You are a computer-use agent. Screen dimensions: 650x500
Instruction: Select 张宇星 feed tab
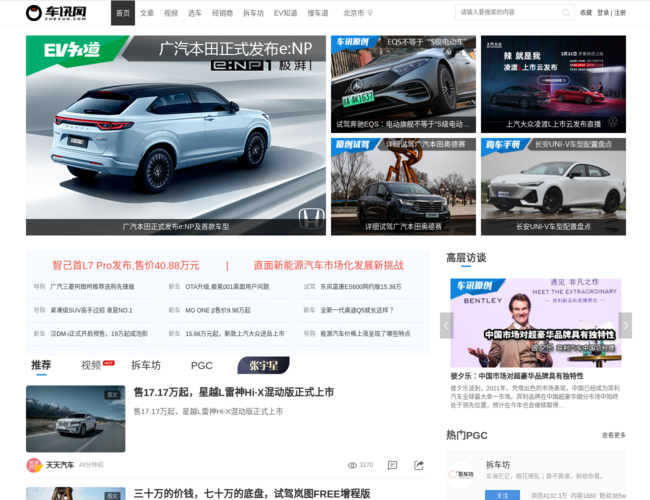264,365
